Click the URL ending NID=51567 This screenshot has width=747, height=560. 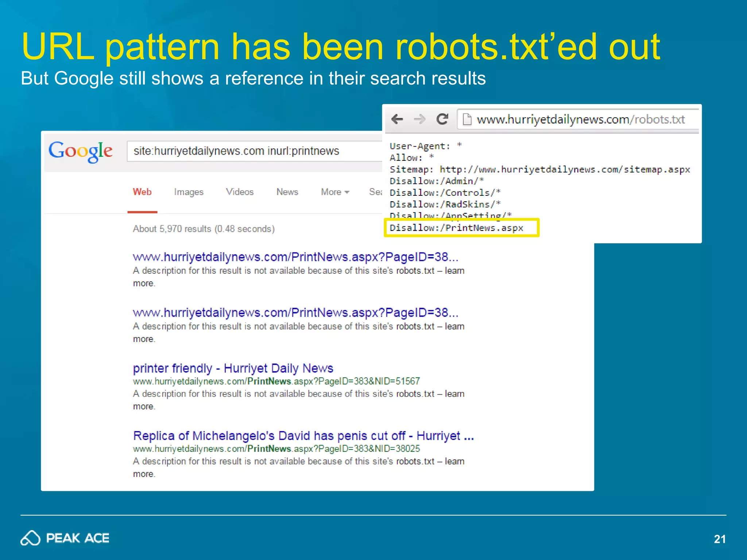(276, 381)
